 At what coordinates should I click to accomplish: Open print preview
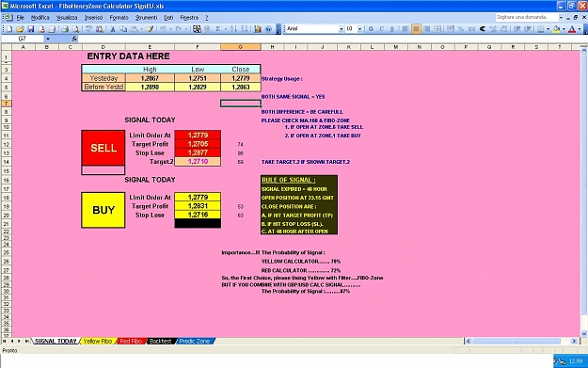76,29
